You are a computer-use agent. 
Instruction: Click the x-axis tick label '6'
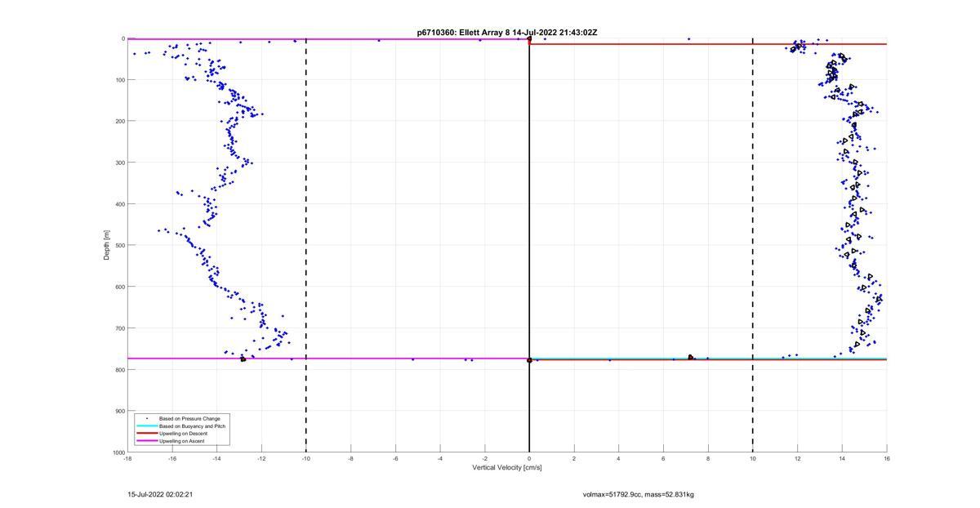coord(663,458)
